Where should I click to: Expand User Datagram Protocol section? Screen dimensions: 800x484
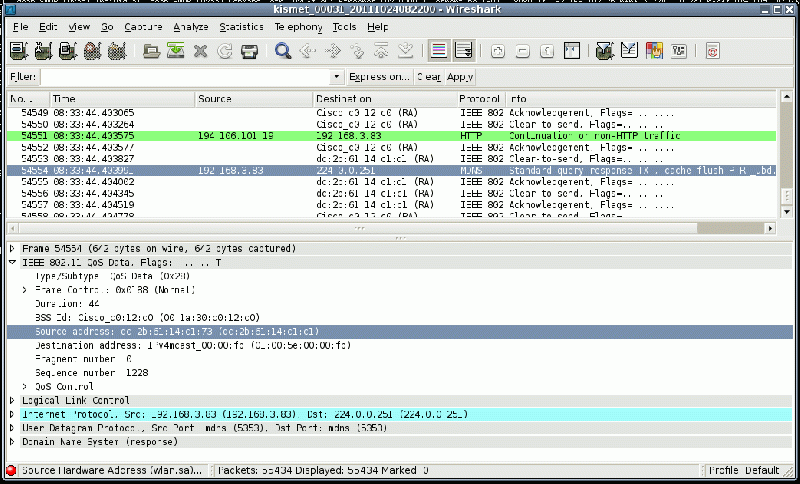(x=12, y=428)
